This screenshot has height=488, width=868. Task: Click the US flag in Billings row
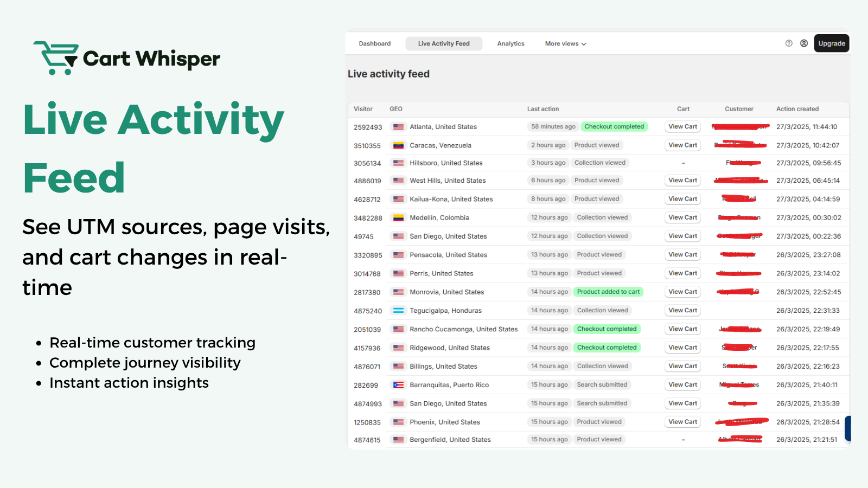click(399, 367)
